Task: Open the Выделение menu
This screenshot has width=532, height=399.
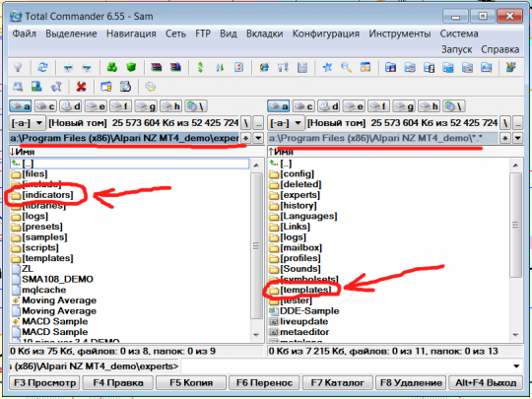Action: coord(71,33)
